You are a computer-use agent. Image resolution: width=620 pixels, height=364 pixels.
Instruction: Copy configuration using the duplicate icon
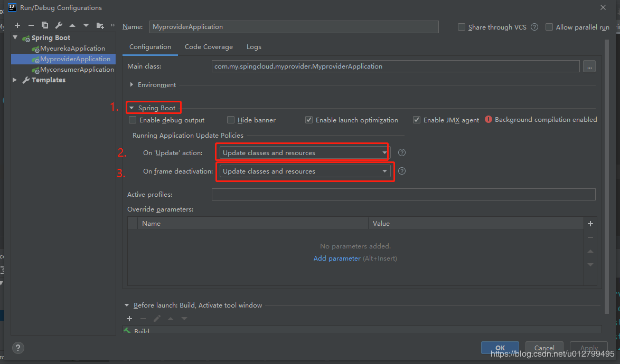(x=45, y=25)
